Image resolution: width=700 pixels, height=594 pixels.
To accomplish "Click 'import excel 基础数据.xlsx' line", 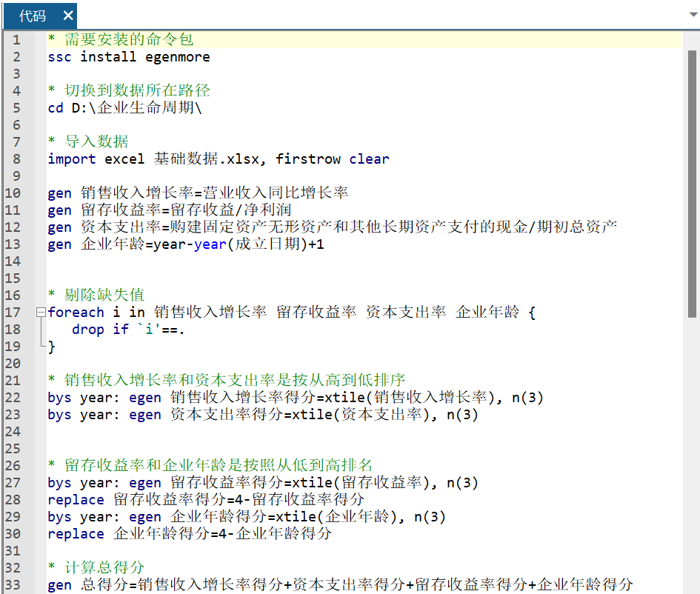I will pos(219,159).
